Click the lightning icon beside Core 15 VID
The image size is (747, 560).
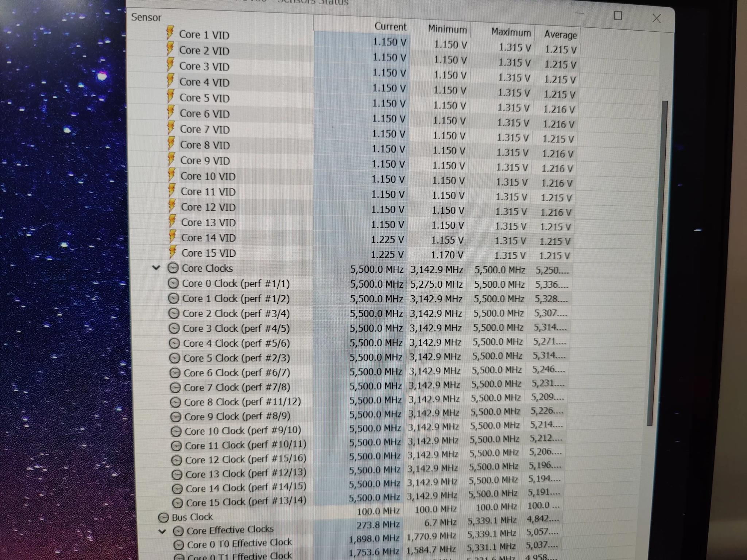point(173,252)
